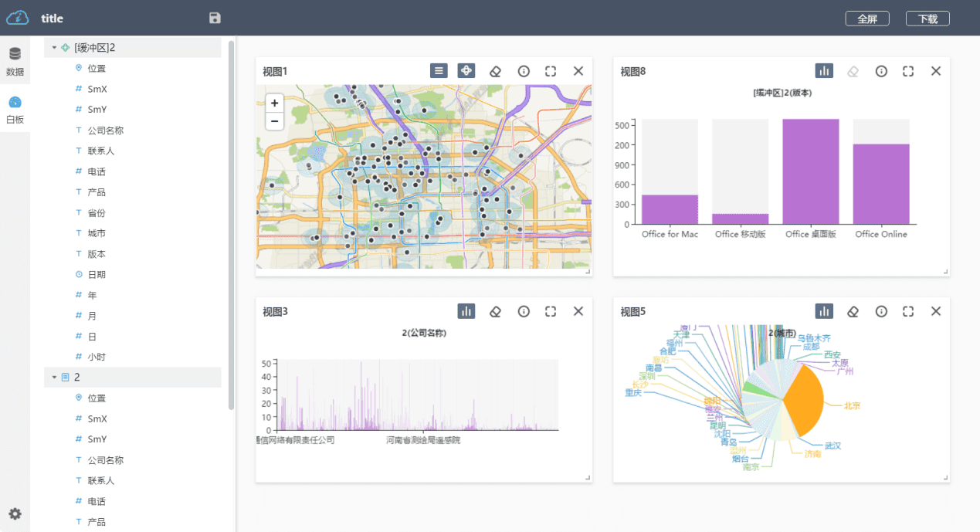The width and height of the screenshot is (980, 532).
Task: Open the layer list icon in 视图1
Action: [x=439, y=71]
